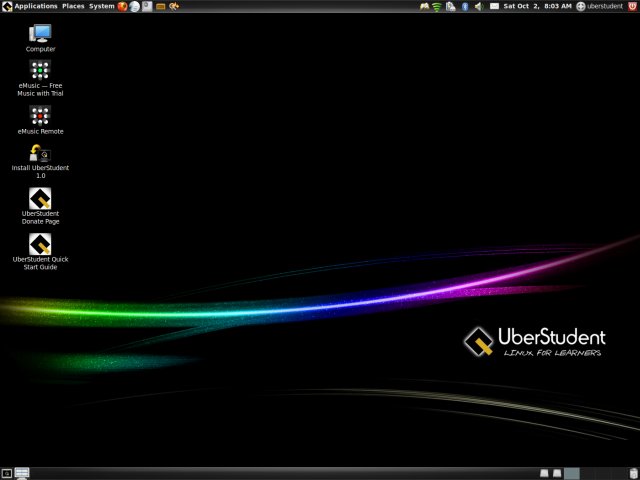Select the Computer desktop icon
This screenshot has height=480, width=640.
(40, 38)
